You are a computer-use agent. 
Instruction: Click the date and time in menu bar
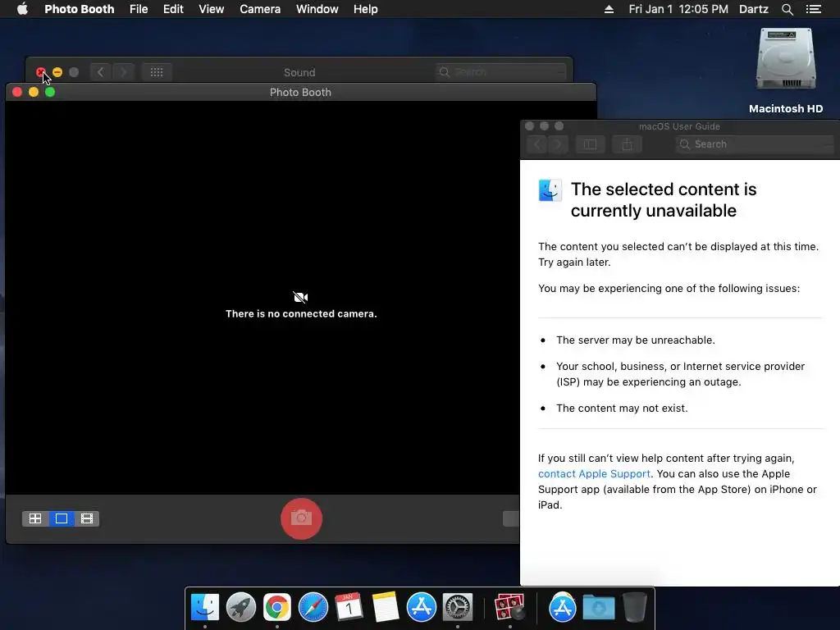click(x=678, y=9)
